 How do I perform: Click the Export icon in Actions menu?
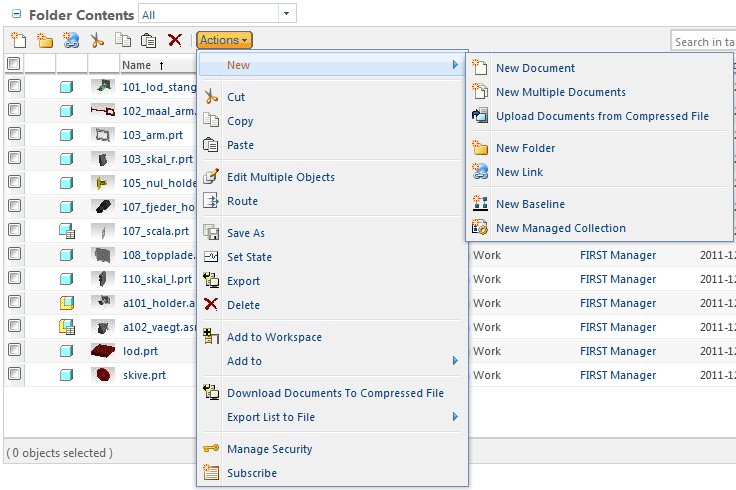click(211, 281)
